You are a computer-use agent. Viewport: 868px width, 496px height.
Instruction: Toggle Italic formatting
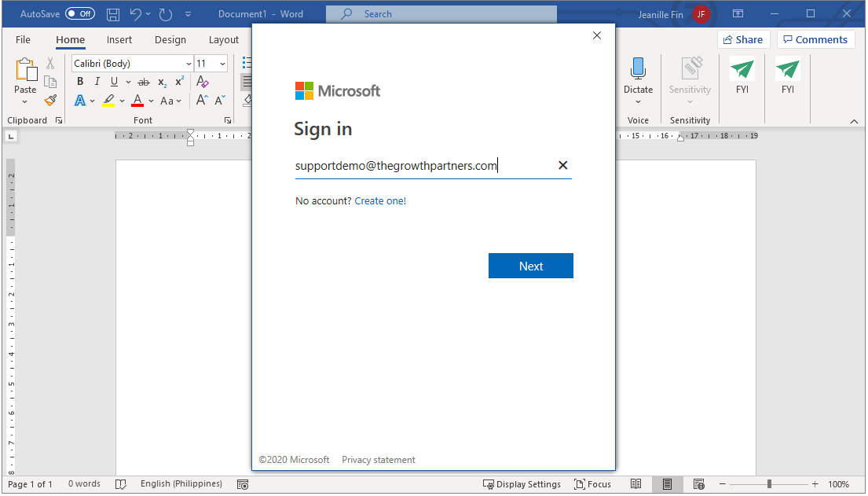click(x=97, y=82)
